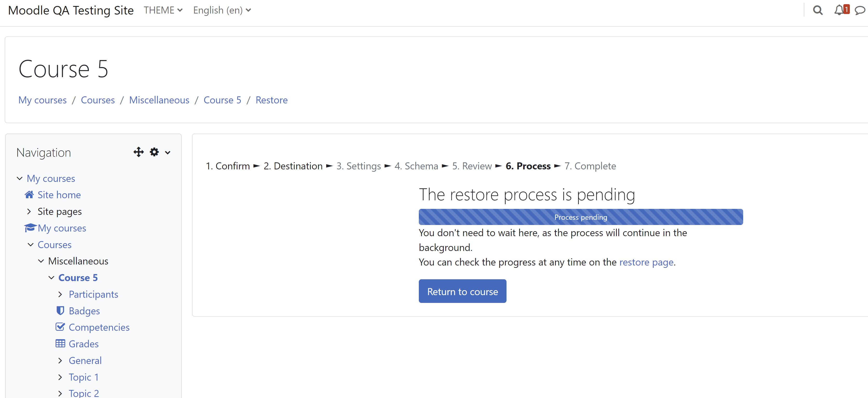Open the Navigation block gear actions menu
This screenshot has width=868, height=398.
pos(154,152)
